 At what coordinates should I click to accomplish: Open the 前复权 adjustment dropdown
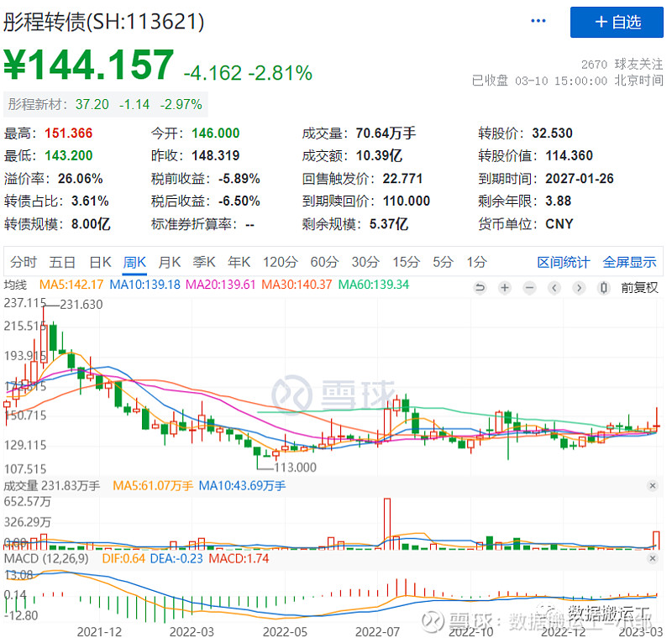coord(639,288)
